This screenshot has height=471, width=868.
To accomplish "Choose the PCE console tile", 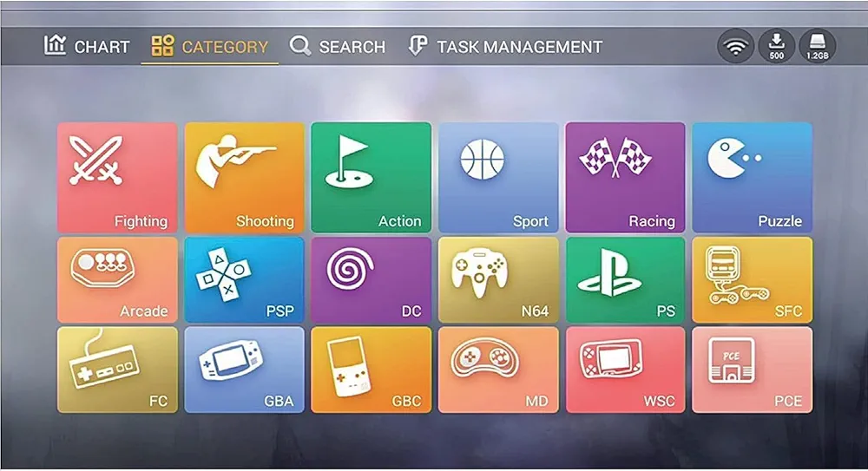I will tap(753, 370).
